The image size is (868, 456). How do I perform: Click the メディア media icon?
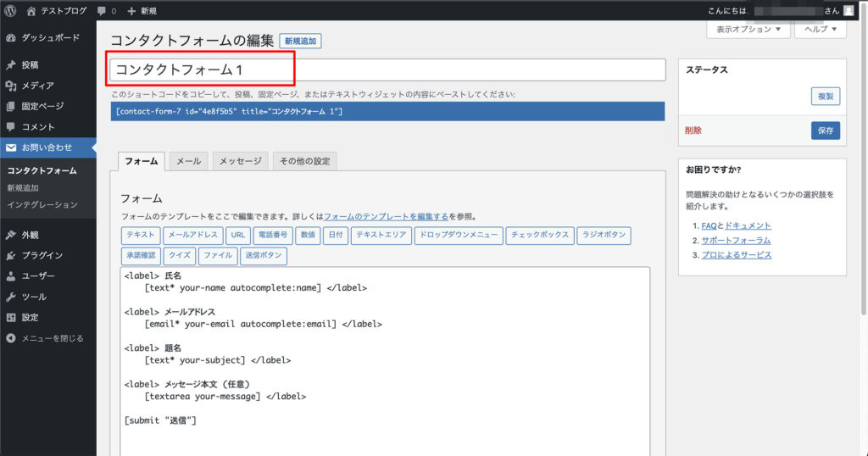(10, 86)
